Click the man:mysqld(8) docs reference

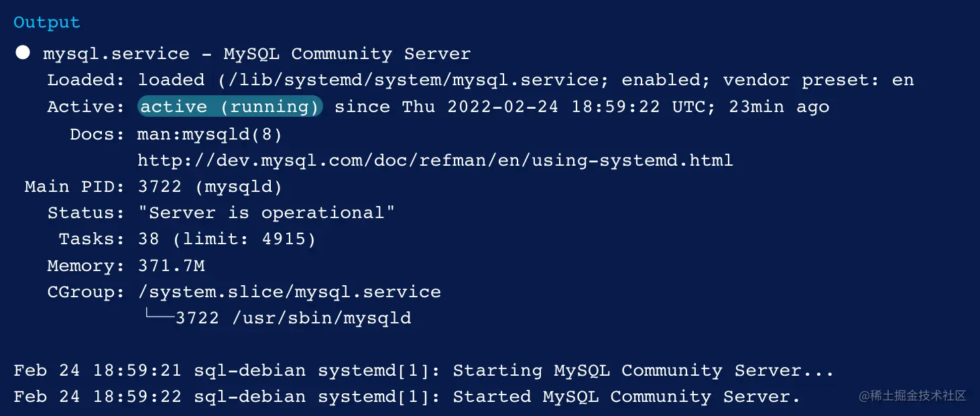click(210, 134)
